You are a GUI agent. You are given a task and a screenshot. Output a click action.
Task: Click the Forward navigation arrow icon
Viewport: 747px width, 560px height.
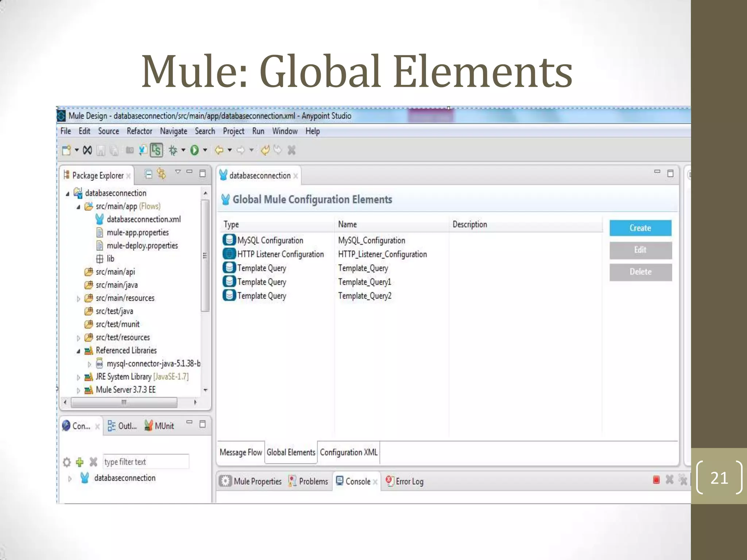point(241,150)
